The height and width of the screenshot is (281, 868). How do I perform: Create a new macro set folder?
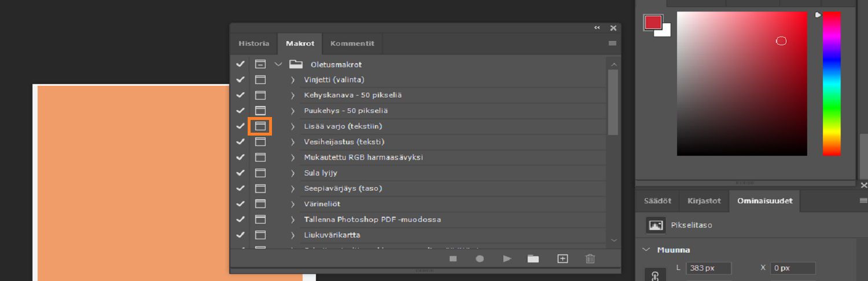(x=533, y=259)
